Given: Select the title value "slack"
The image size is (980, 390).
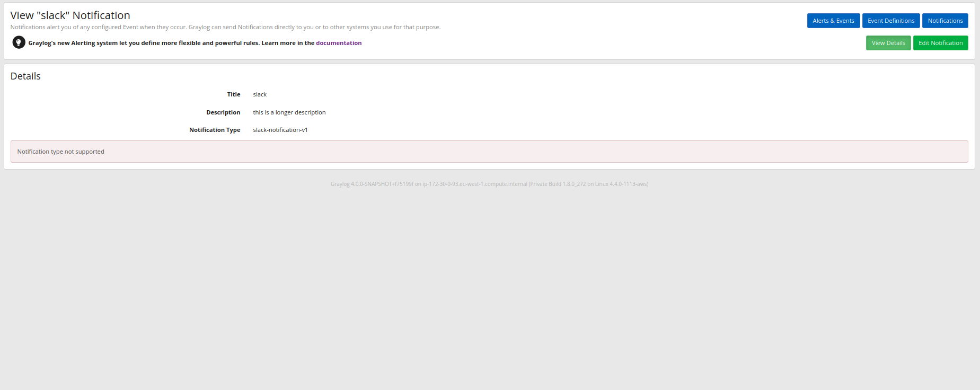Looking at the screenshot, I should pos(260,94).
